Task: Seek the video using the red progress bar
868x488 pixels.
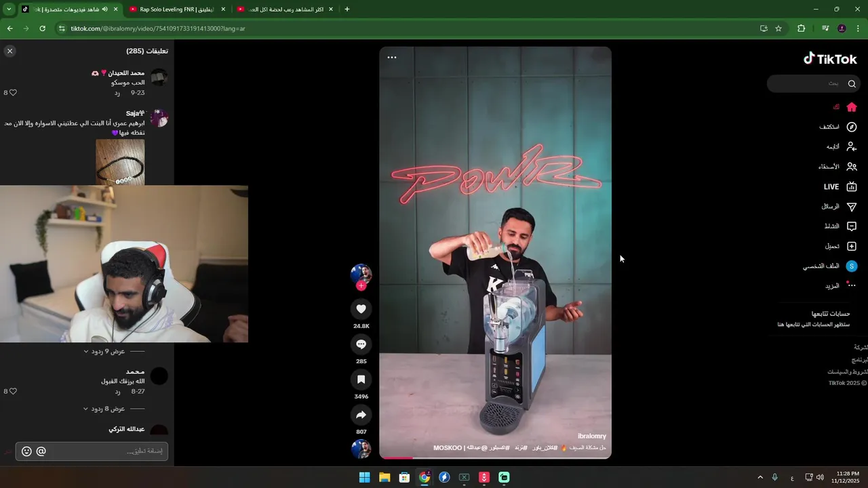Action: click(495, 457)
